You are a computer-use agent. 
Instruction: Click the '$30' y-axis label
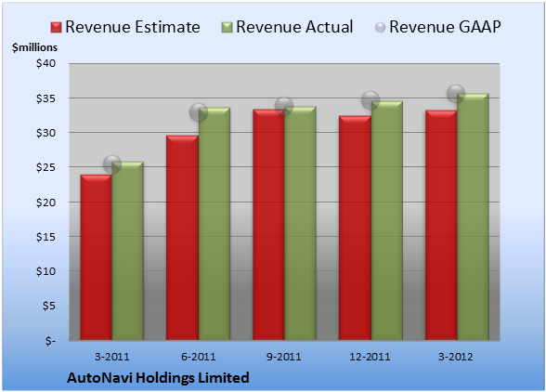pyautogui.click(x=46, y=133)
